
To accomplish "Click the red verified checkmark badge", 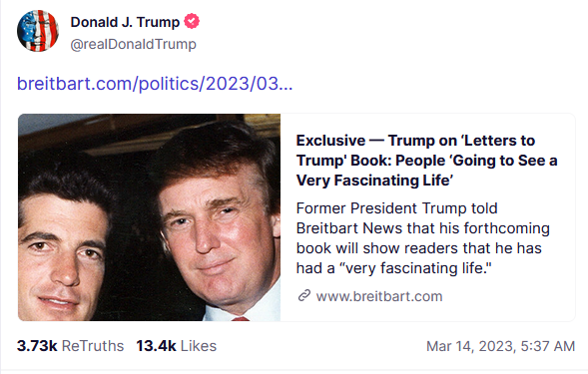I will coord(192,21).
